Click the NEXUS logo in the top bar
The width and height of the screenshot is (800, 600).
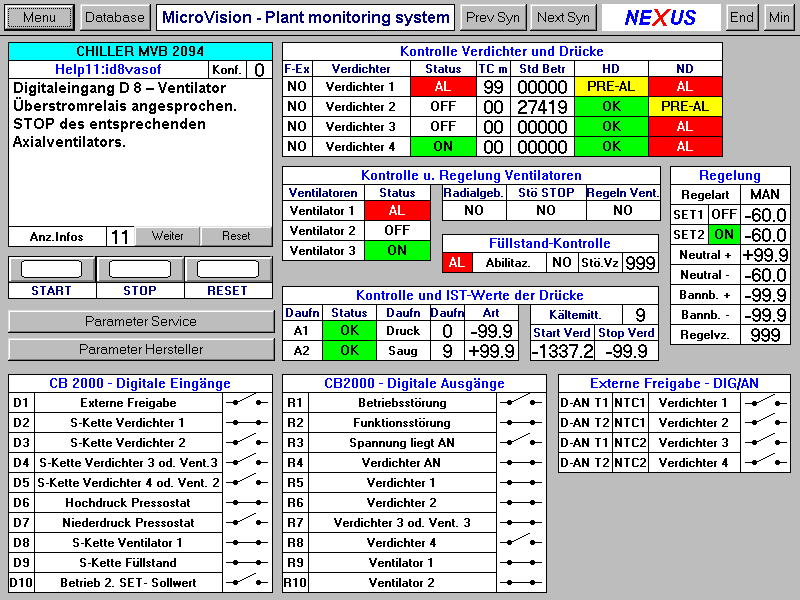click(x=661, y=17)
